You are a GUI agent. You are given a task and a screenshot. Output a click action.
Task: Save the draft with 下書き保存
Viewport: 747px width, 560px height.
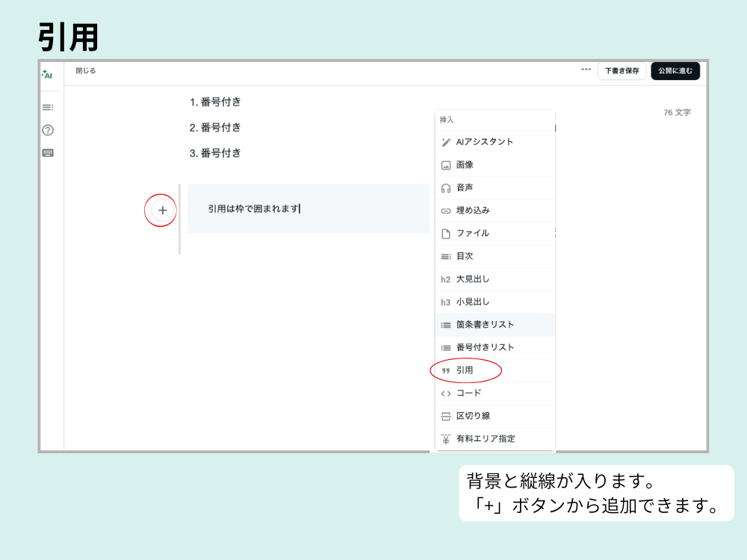tap(622, 71)
